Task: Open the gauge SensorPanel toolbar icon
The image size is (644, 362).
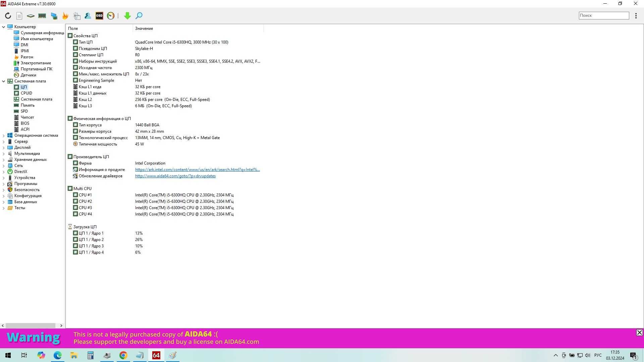Action: tap(111, 16)
